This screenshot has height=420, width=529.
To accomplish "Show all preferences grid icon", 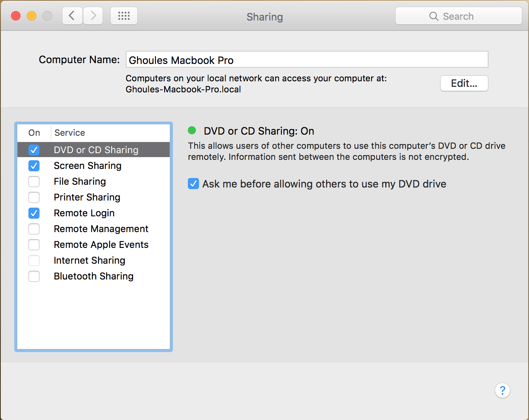I will [x=124, y=16].
